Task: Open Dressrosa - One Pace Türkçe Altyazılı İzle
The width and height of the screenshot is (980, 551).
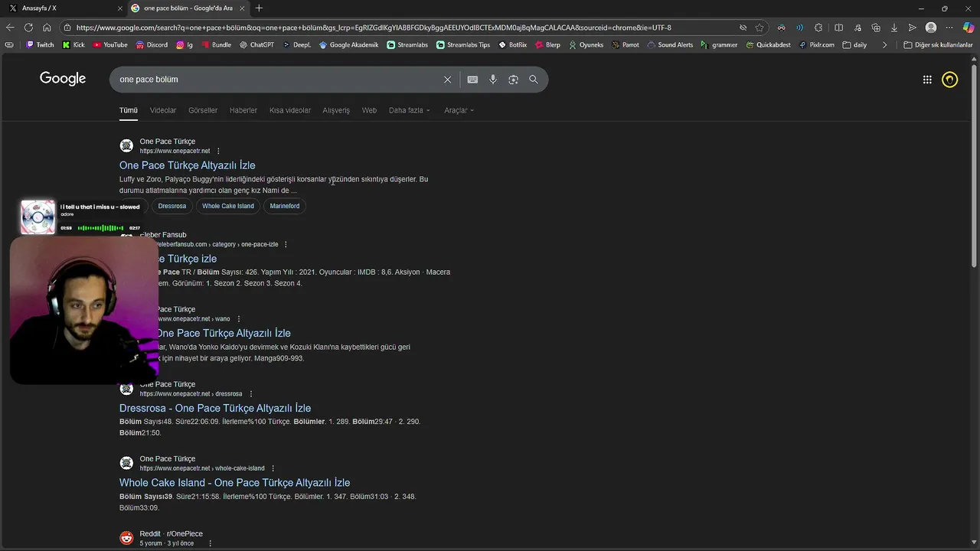Action: tap(215, 408)
